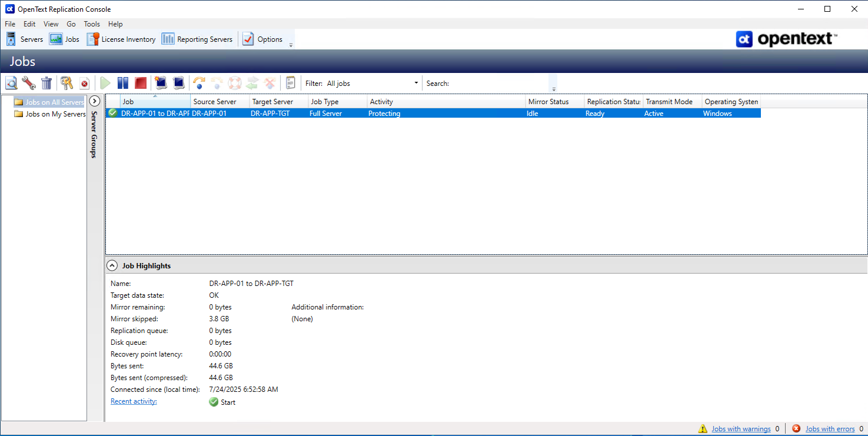The height and width of the screenshot is (436, 868).
Task: Click the Jobs with warnings link
Action: pos(741,429)
